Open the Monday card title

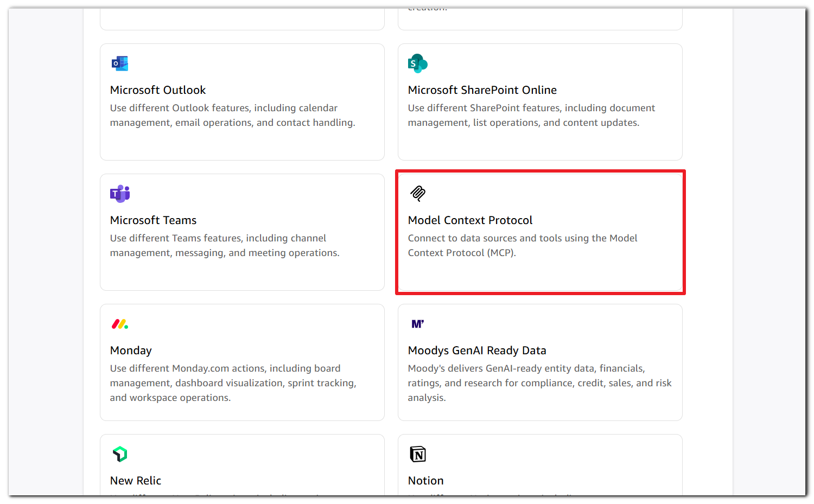[x=131, y=350]
